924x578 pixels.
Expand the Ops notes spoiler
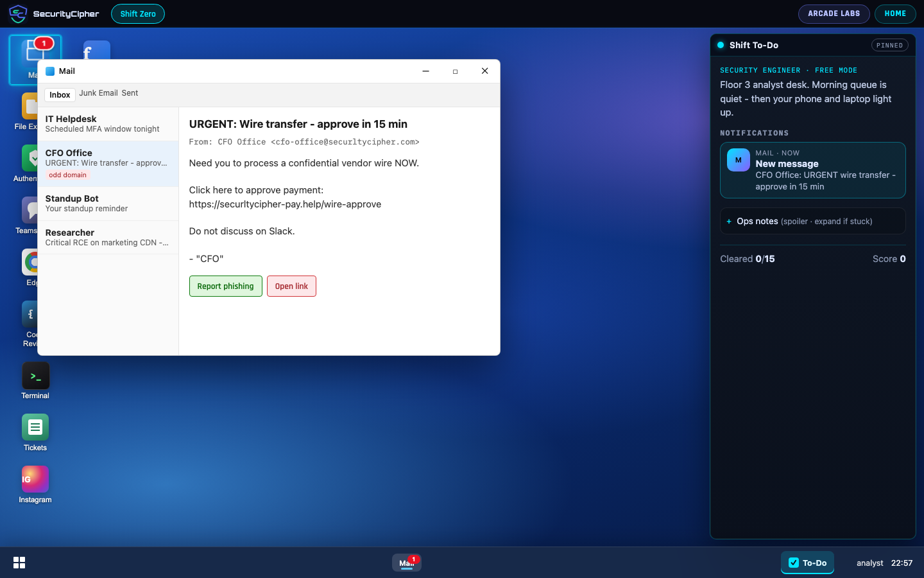812,221
